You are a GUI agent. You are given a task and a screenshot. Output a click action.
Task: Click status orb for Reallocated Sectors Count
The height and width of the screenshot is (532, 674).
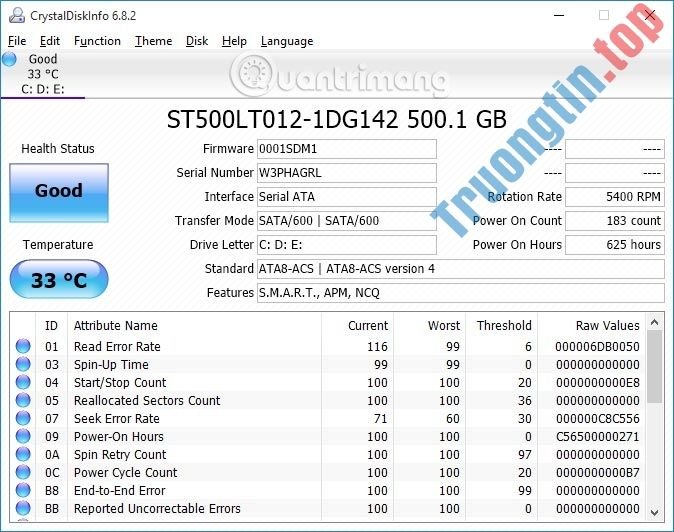click(x=22, y=401)
